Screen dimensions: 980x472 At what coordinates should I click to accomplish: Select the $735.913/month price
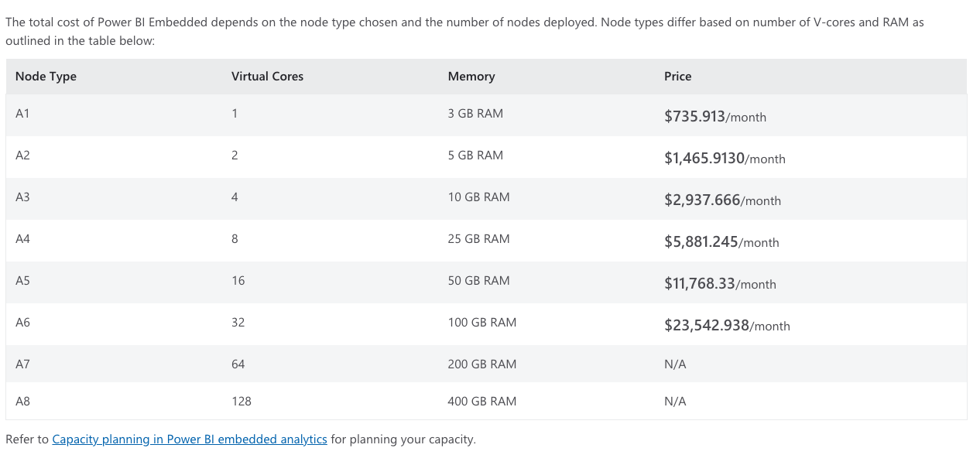(x=714, y=117)
